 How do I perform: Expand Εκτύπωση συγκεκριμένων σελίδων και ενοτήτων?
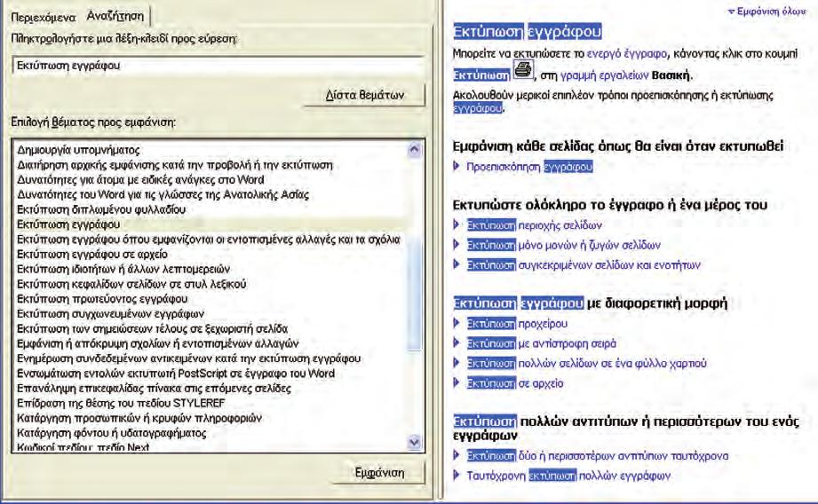(x=577, y=264)
